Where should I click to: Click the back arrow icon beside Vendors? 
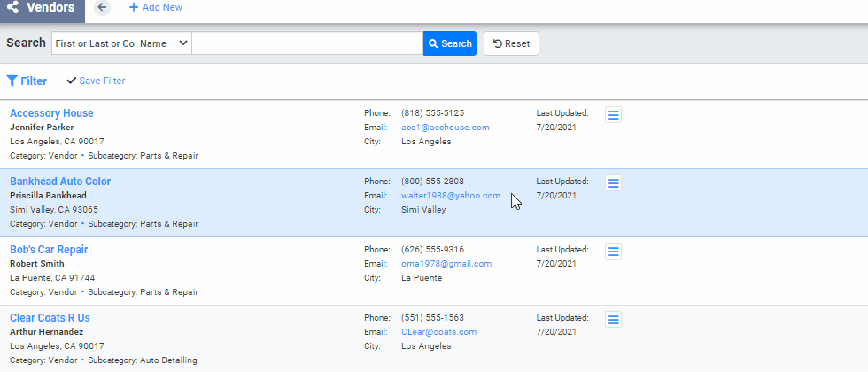click(x=102, y=8)
